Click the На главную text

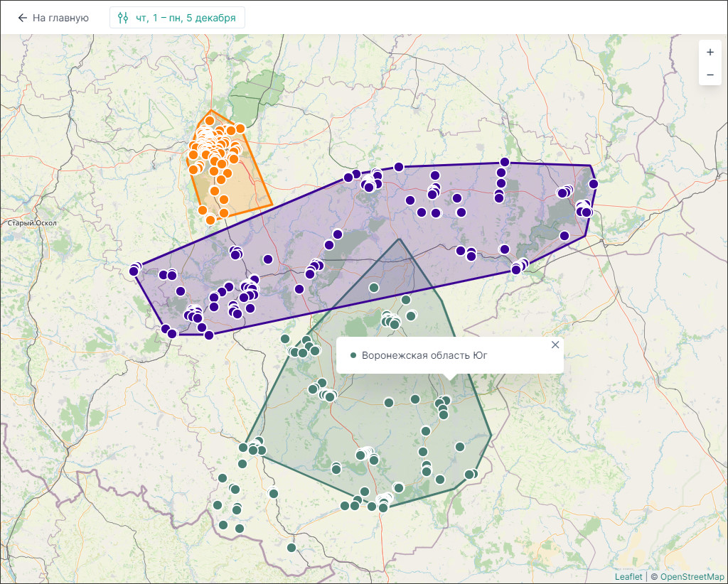click(60, 18)
